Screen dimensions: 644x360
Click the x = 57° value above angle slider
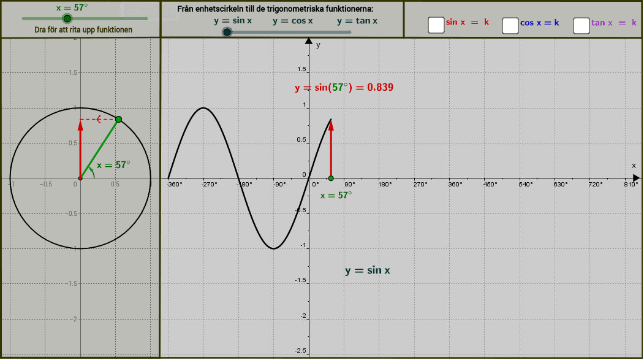coord(72,7)
